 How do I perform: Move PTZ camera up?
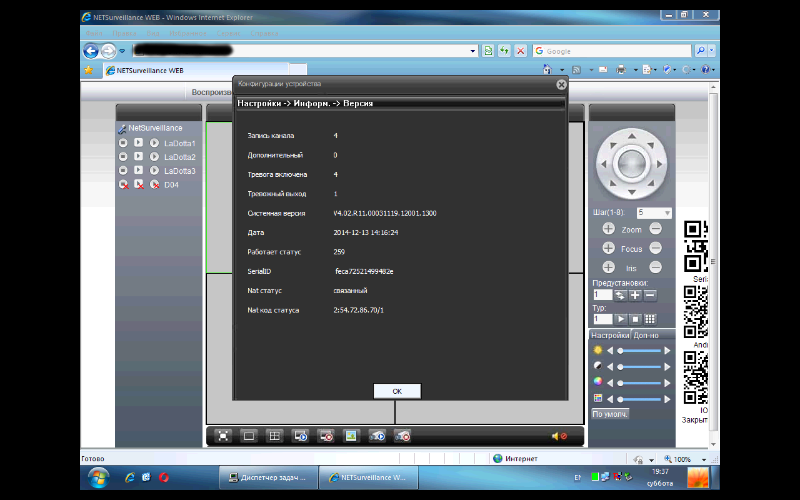pyautogui.click(x=632, y=136)
